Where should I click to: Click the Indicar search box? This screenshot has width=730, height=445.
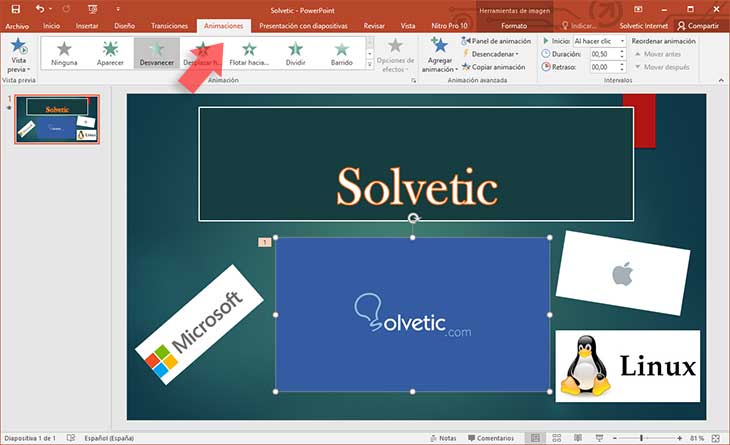(580, 26)
